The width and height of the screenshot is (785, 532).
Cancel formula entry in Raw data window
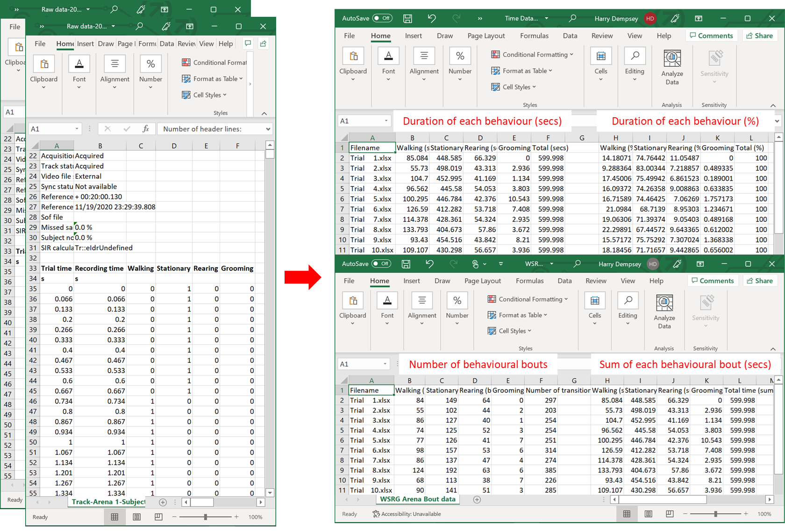107,129
